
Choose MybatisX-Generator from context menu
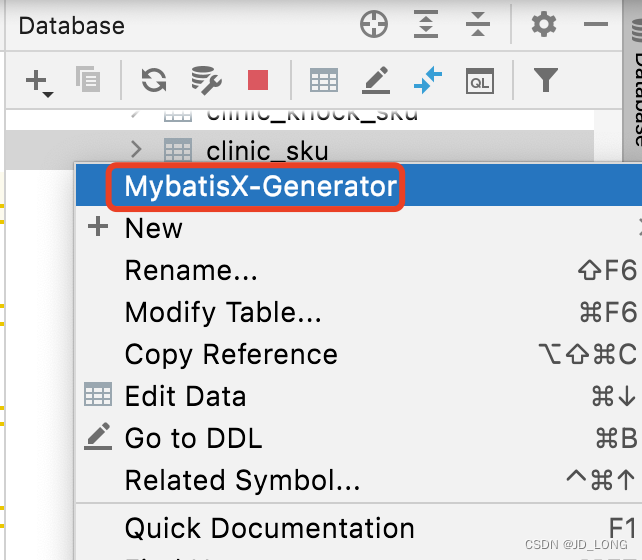pyautogui.click(x=359, y=186)
